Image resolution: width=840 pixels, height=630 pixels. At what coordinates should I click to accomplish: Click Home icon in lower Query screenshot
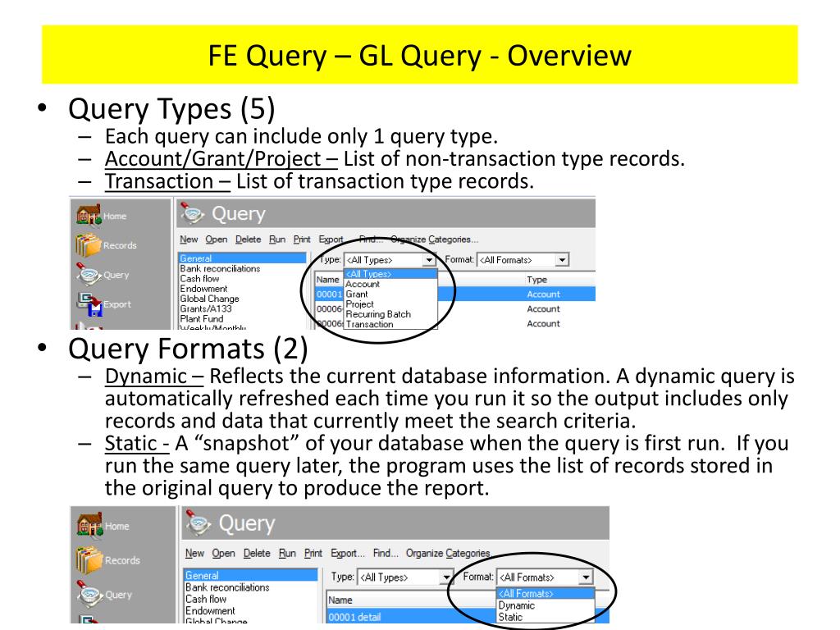point(89,525)
